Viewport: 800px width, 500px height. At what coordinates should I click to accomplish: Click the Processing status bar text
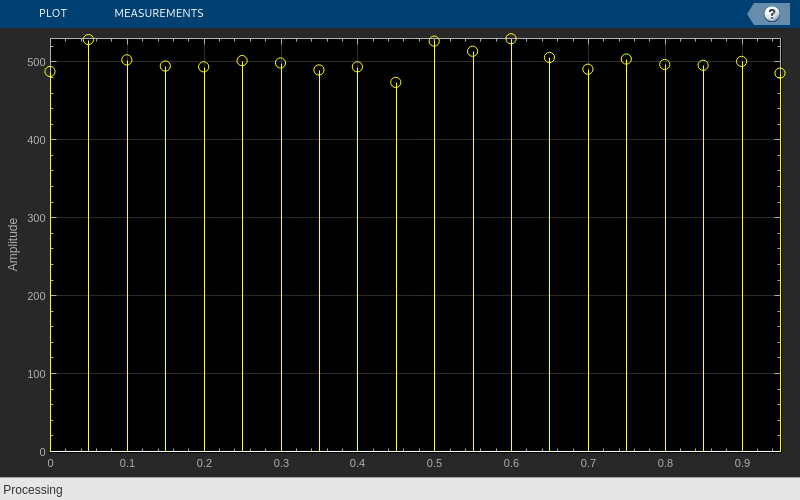coord(33,490)
